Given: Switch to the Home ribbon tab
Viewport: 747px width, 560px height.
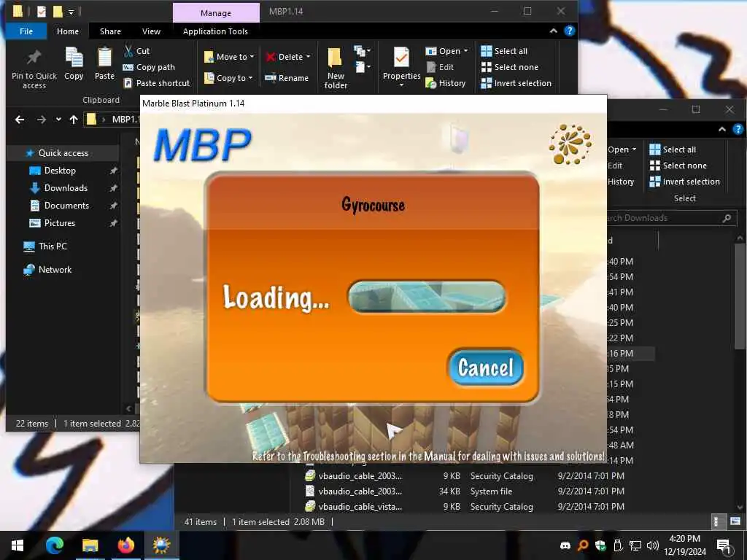Looking at the screenshot, I should pyautogui.click(x=68, y=31).
